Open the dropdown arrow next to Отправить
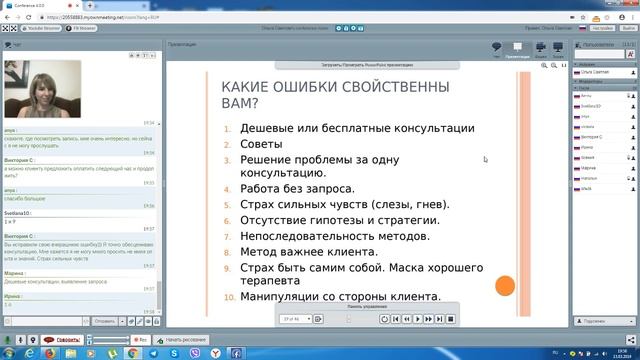 [122, 322]
